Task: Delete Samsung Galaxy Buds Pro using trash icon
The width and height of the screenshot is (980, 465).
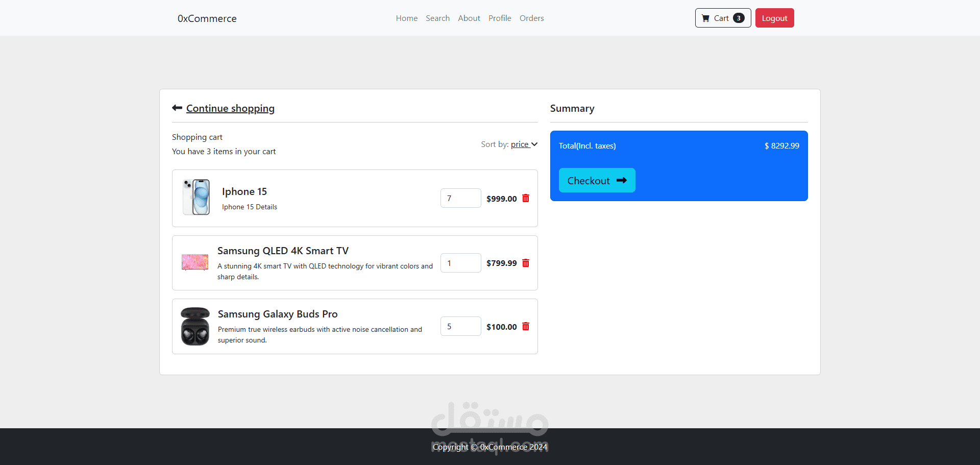Action: (x=526, y=326)
